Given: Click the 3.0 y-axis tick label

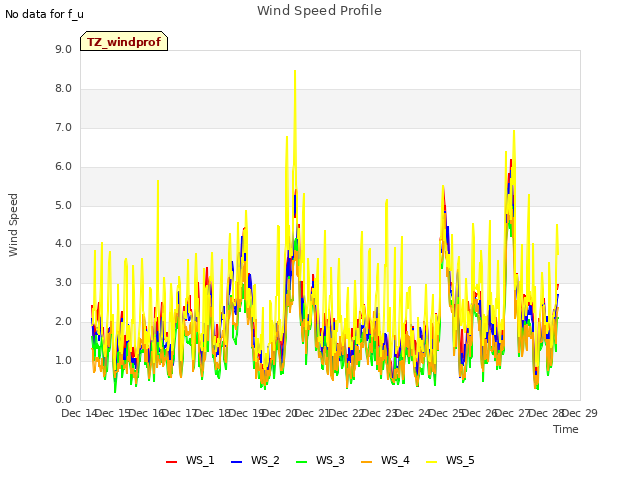Looking at the screenshot, I should tap(63, 283).
